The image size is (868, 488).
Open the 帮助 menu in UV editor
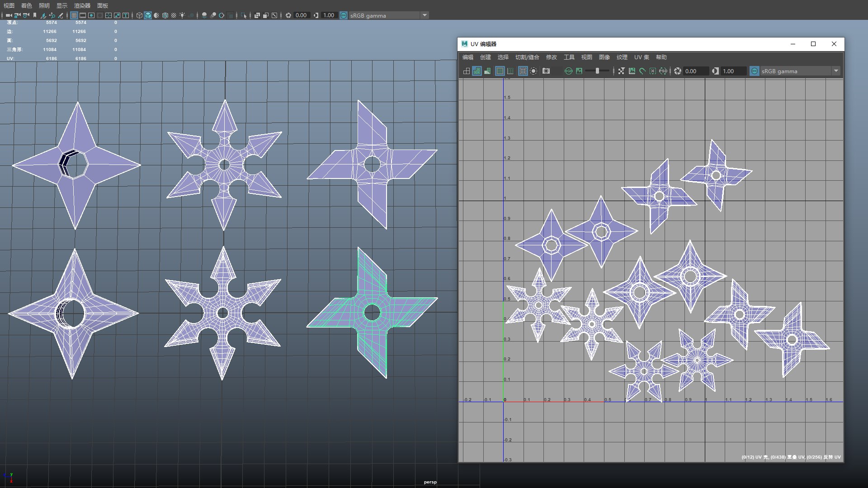661,57
